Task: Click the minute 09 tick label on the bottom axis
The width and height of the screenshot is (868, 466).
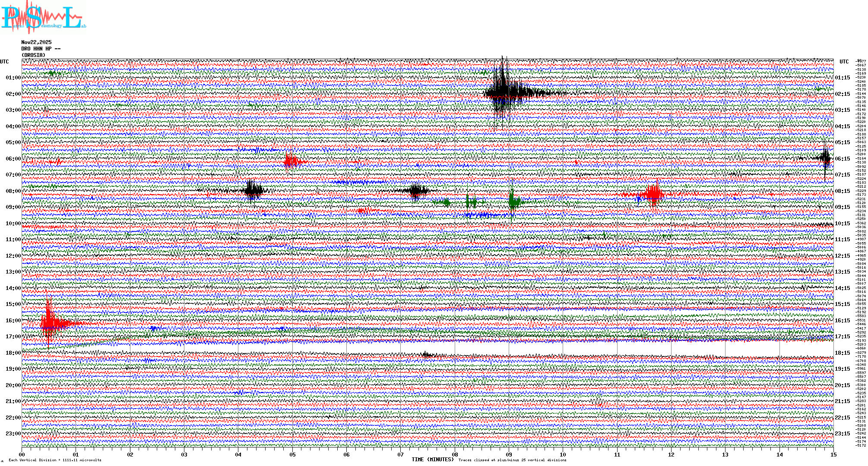Action: (x=509, y=455)
